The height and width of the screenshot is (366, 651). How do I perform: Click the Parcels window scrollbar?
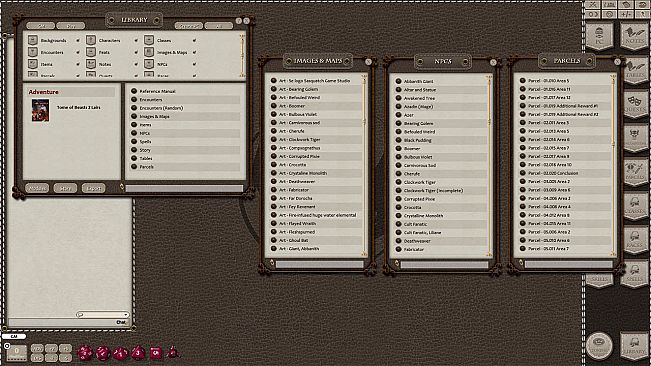coord(613,165)
